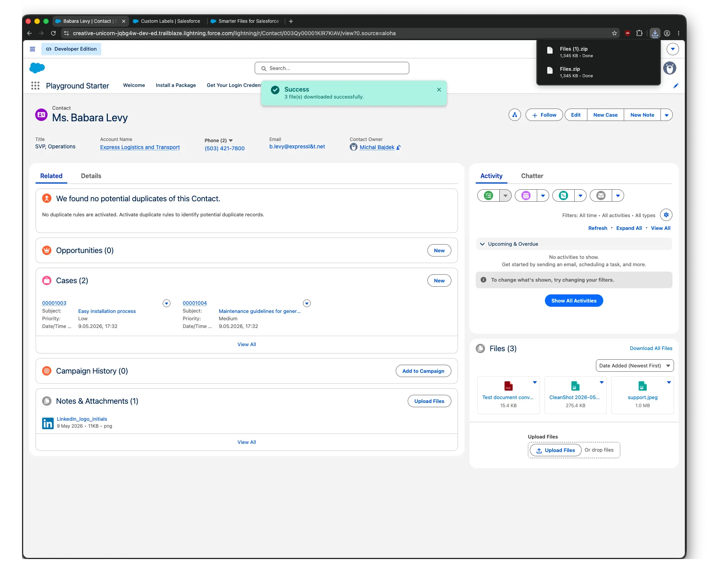Viewport: 708px width, 588px height.
Task: Click the pencil edit navigation icon
Action: click(x=676, y=86)
